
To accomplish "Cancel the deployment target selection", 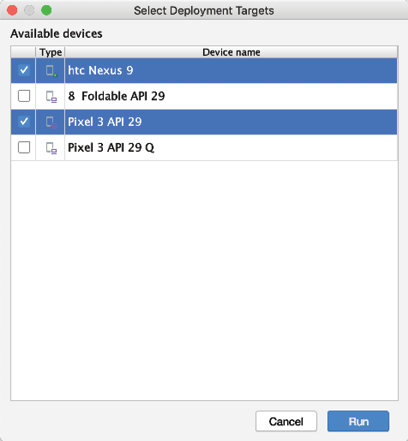I will click(x=286, y=421).
